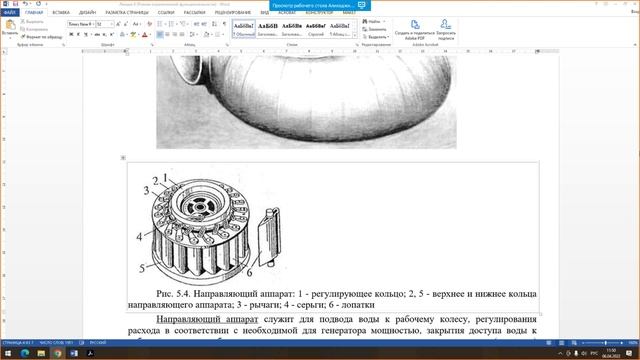Image resolution: width=640 pixels, height=360 pixels.
Task: Open Windows Start menu
Action: [7, 353]
